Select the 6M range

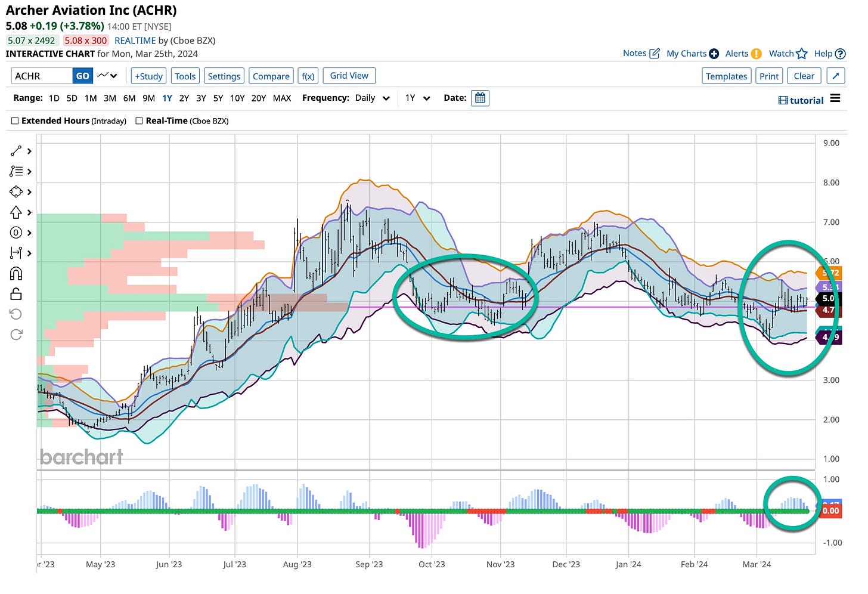[129, 98]
